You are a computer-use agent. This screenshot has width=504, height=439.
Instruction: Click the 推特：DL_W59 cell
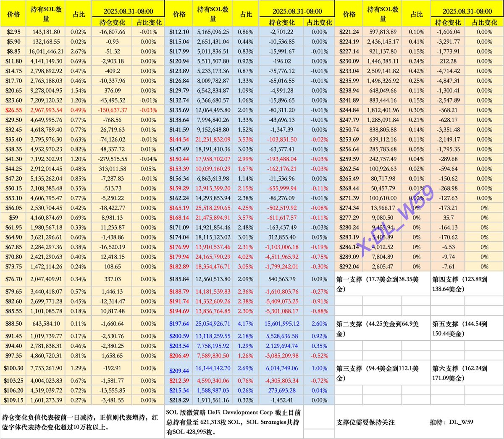(451, 422)
